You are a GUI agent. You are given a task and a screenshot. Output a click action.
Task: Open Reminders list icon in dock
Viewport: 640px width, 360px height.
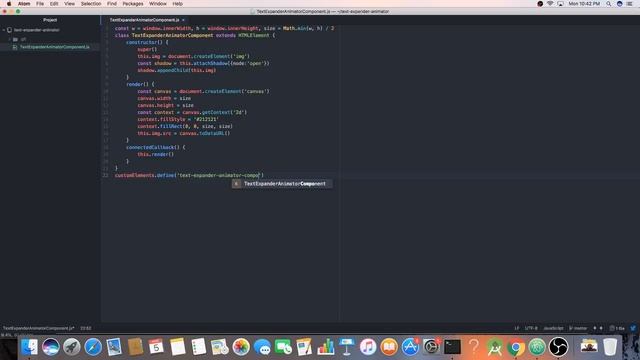click(x=199, y=347)
